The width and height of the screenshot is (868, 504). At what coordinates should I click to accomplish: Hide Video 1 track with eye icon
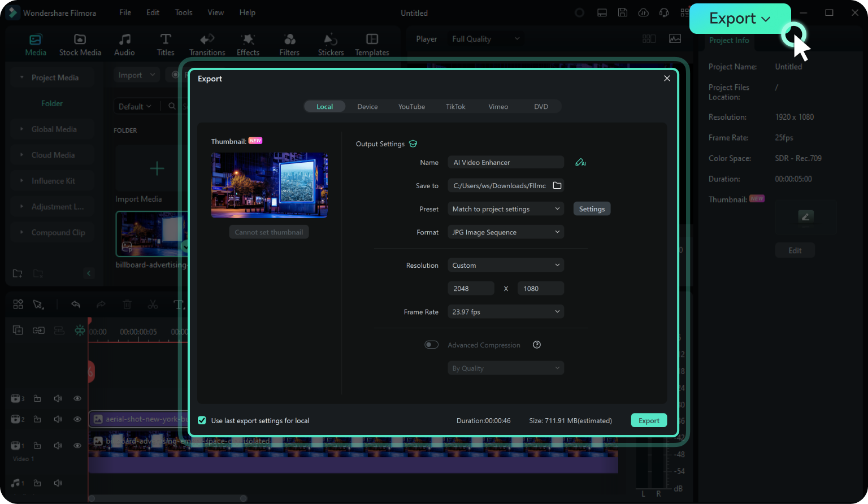coord(77,445)
